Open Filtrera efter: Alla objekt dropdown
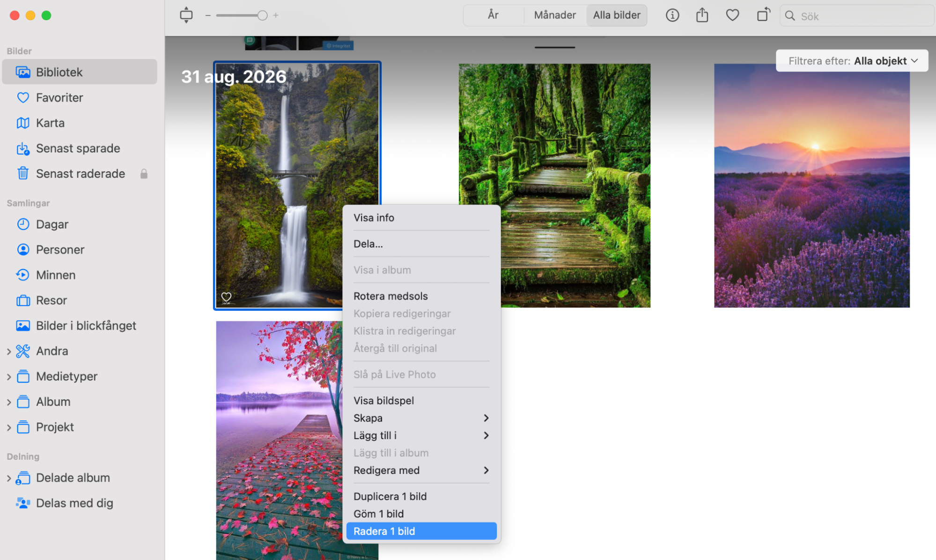Screen dimensions: 936x560 pos(852,61)
